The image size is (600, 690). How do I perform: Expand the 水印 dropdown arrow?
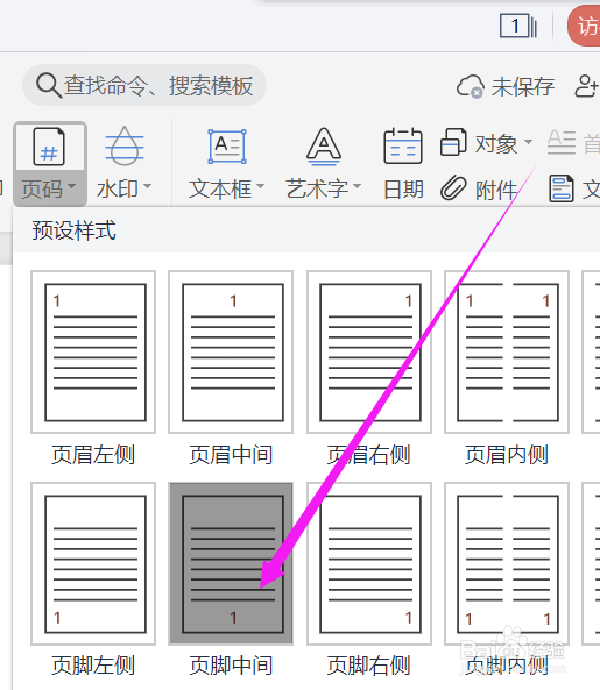[x=147, y=186]
